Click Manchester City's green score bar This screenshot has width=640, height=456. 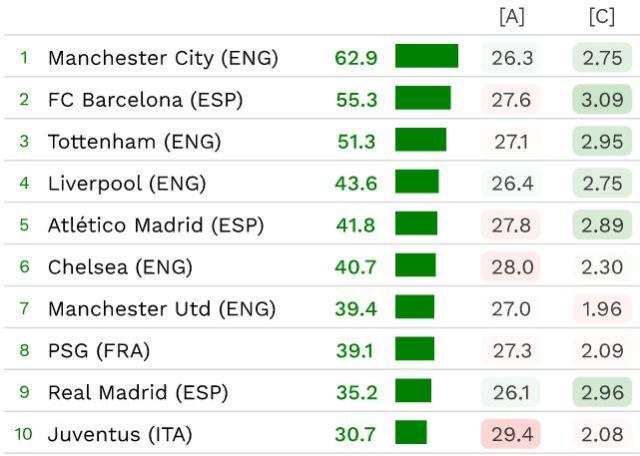[x=427, y=56]
